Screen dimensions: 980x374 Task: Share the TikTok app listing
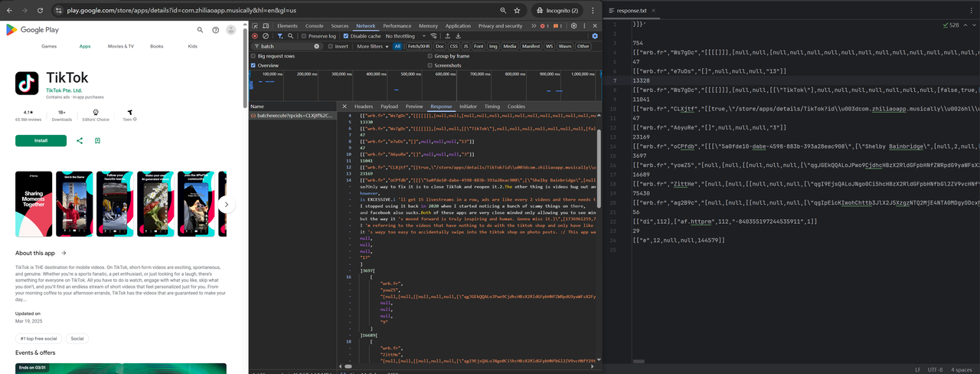[x=80, y=140]
